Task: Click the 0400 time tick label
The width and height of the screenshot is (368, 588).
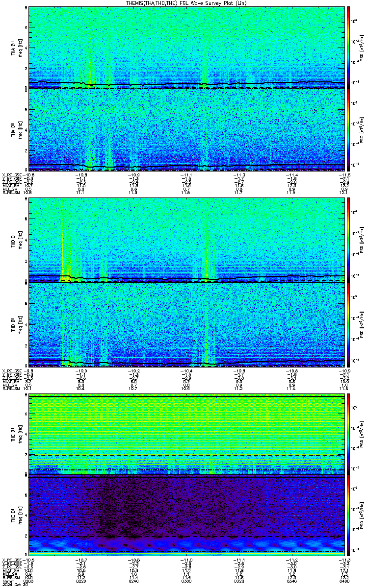Action: click(x=344, y=581)
